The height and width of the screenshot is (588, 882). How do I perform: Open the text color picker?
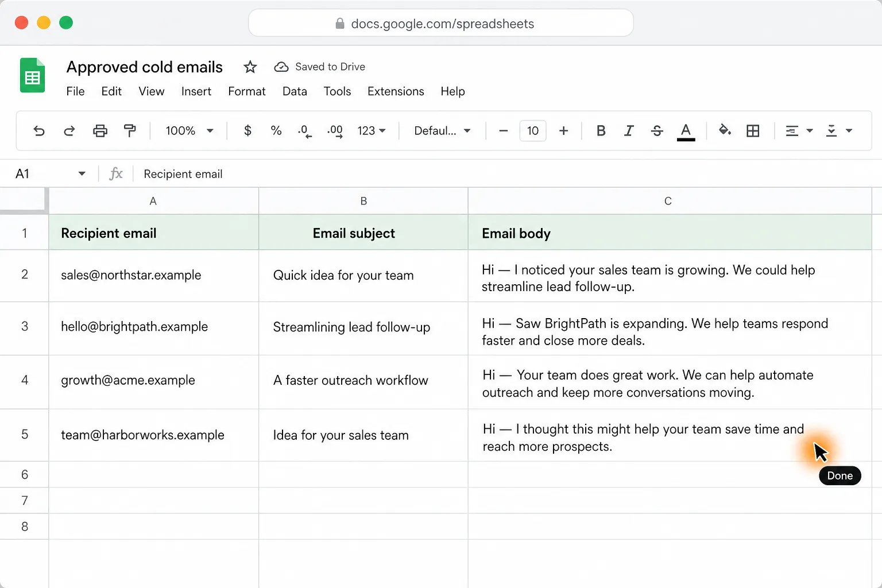(686, 131)
